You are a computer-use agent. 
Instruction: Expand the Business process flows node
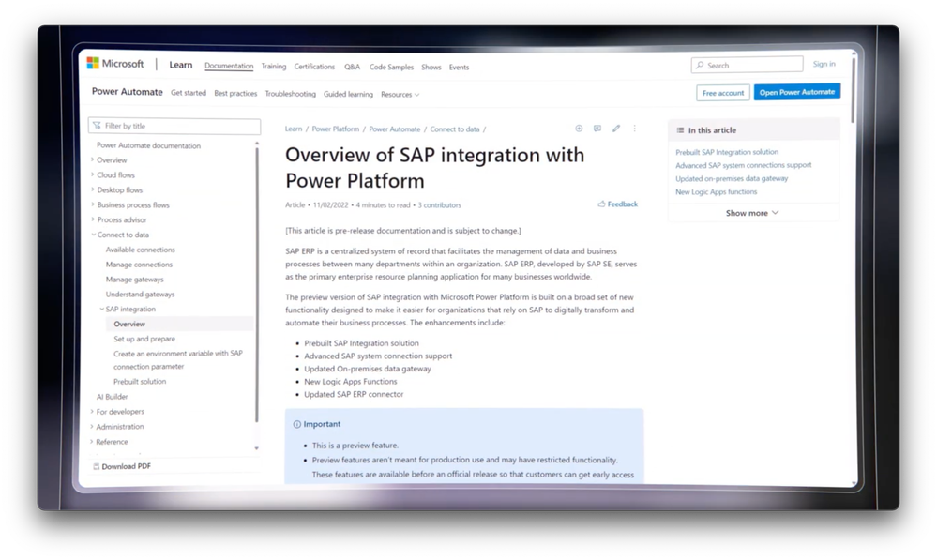pyautogui.click(x=92, y=204)
